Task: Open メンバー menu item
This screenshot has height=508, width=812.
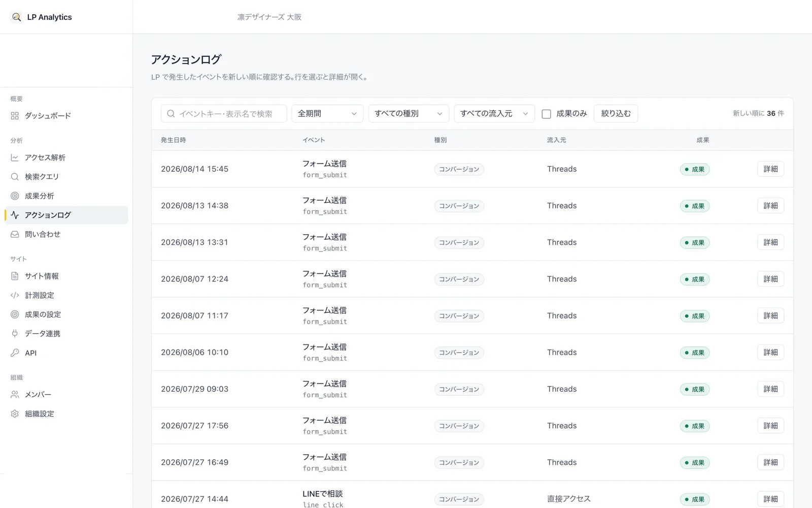Action: click(66, 394)
